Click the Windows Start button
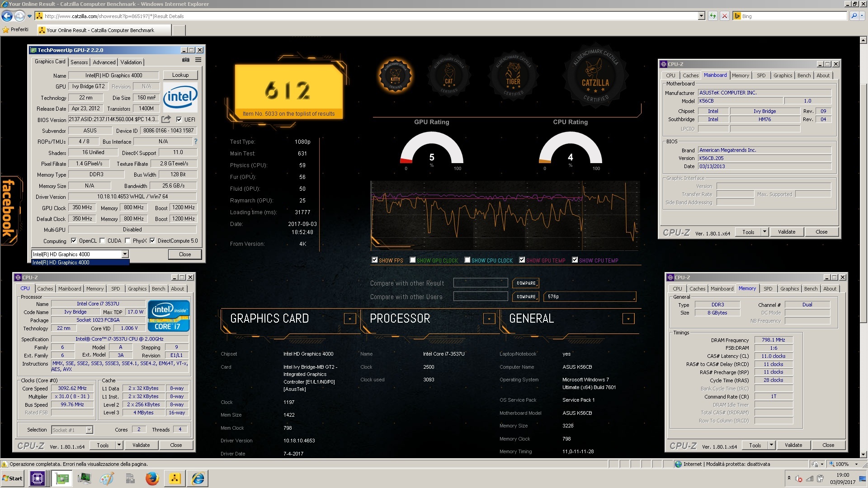Image resolution: width=868 pixels, height=488 pixels. [x=13, y=479]
